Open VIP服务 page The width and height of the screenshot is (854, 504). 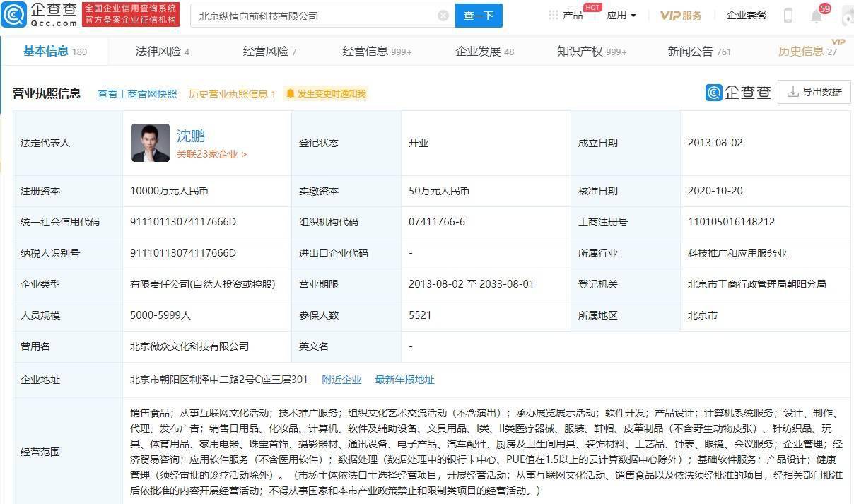681,16
